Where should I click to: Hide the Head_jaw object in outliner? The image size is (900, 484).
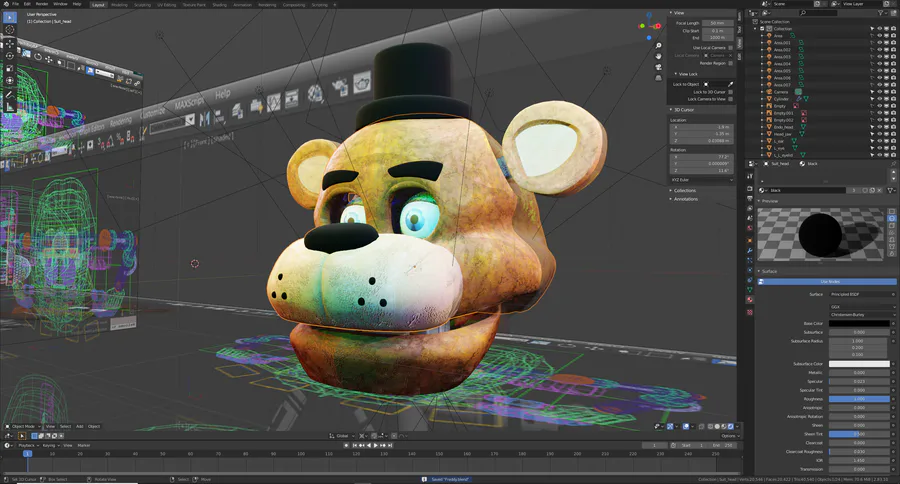879,134
